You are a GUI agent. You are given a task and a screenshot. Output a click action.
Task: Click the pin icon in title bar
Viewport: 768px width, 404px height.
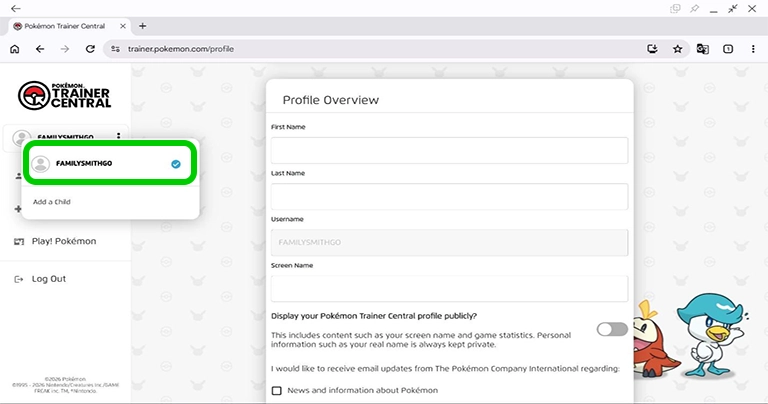click(695, 8)
